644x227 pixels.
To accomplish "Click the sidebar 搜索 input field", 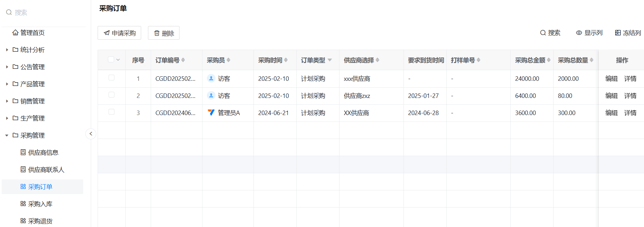I will click(x=45, y=13).
